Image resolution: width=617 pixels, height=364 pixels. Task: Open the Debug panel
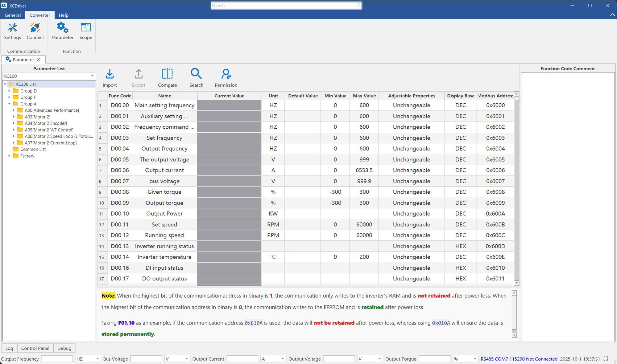click(64, 348)
